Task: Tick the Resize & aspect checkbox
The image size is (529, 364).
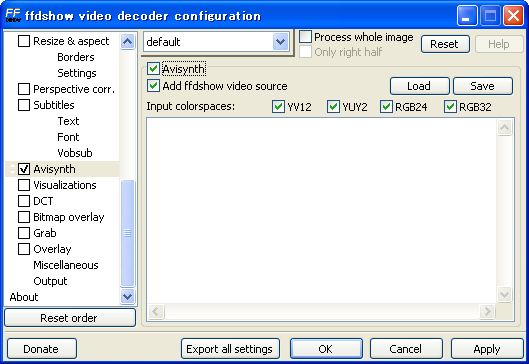Action: [24, 41]
